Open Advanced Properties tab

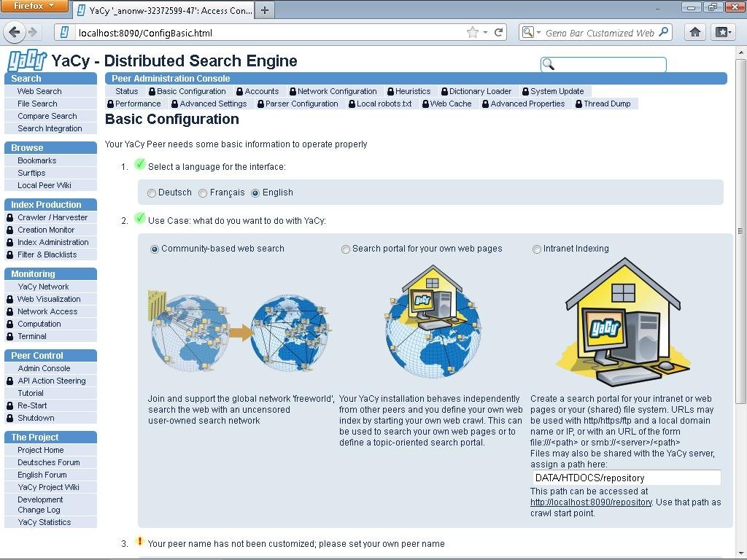tap(527, 104)
